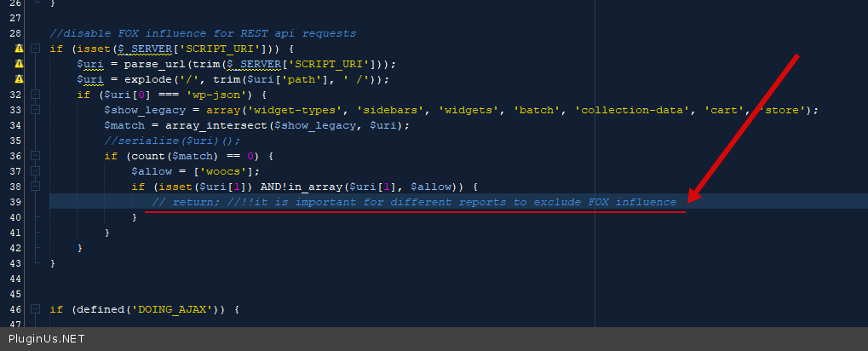Click line number 39 in the gutter
The image size is (868, 351).
[x=15, y=202]
